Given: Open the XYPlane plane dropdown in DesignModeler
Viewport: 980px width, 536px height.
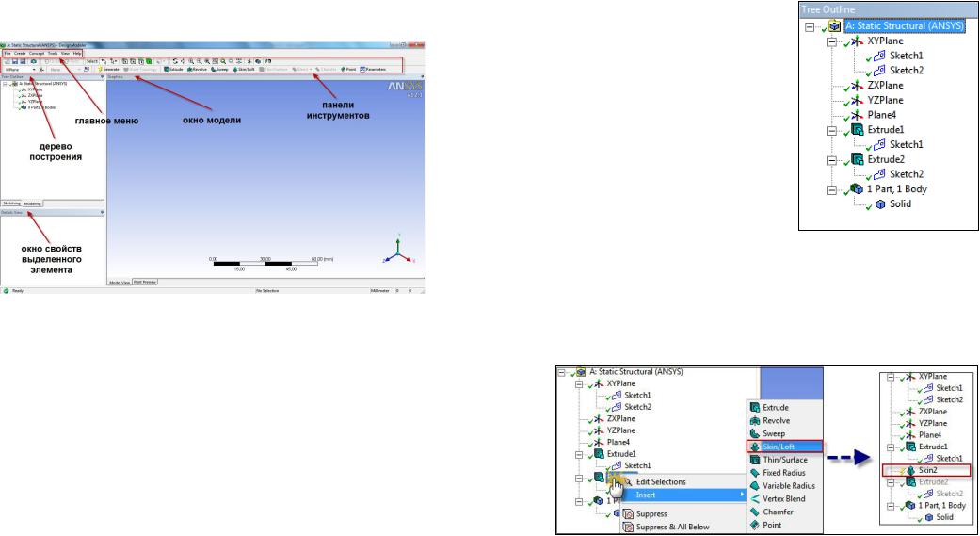Looking at the screenshot, I should tap(34, 70).
